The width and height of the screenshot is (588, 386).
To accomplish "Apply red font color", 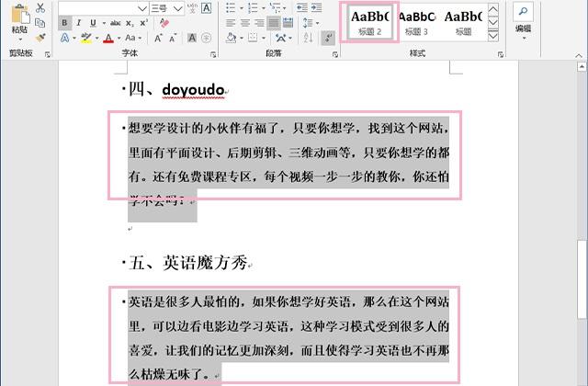I will [x=108, y=38].
